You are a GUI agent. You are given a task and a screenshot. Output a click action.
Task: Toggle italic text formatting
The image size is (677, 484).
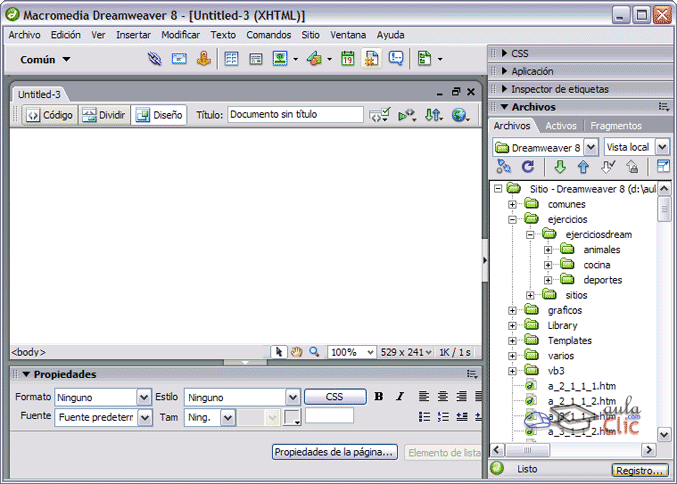(400, 396)
